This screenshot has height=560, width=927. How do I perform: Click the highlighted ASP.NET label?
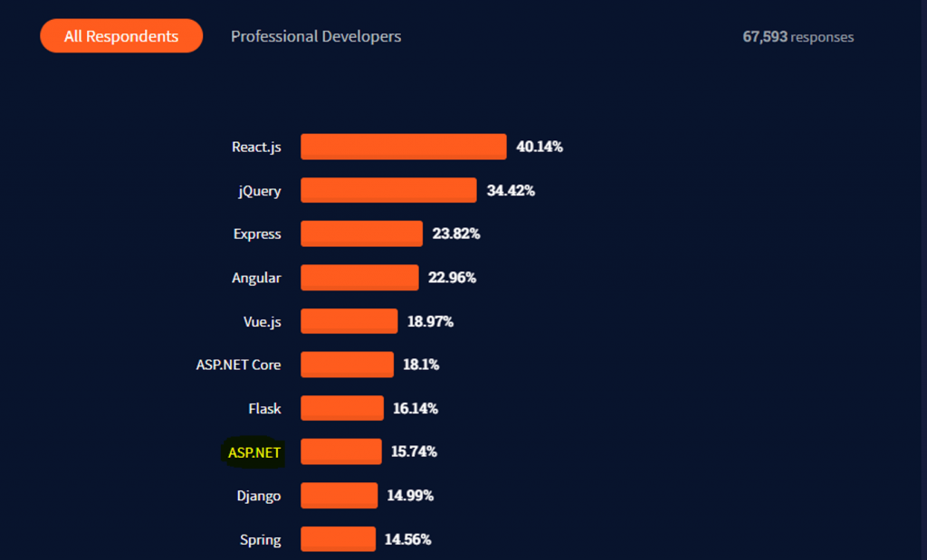tap(253, 452)
